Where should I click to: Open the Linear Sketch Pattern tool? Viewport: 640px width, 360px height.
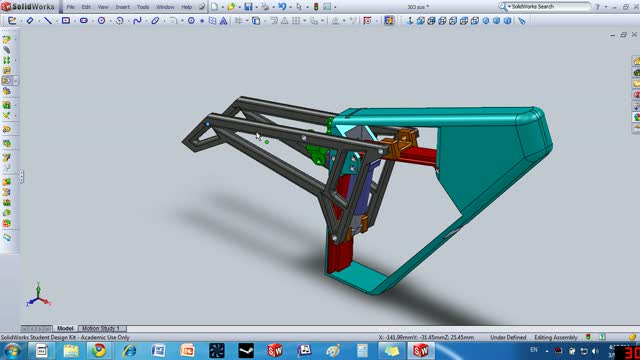296,20
